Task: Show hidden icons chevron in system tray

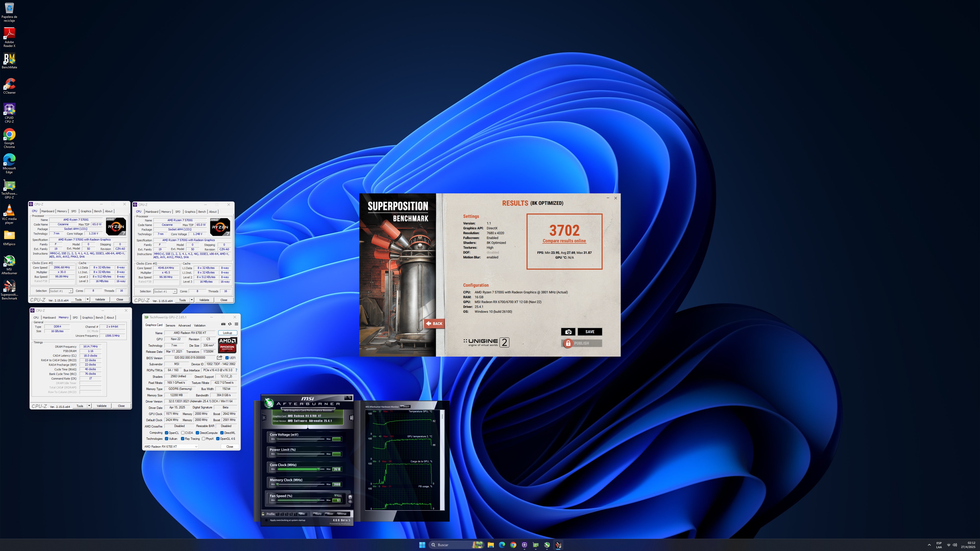Action: click(x=929, y=545)
